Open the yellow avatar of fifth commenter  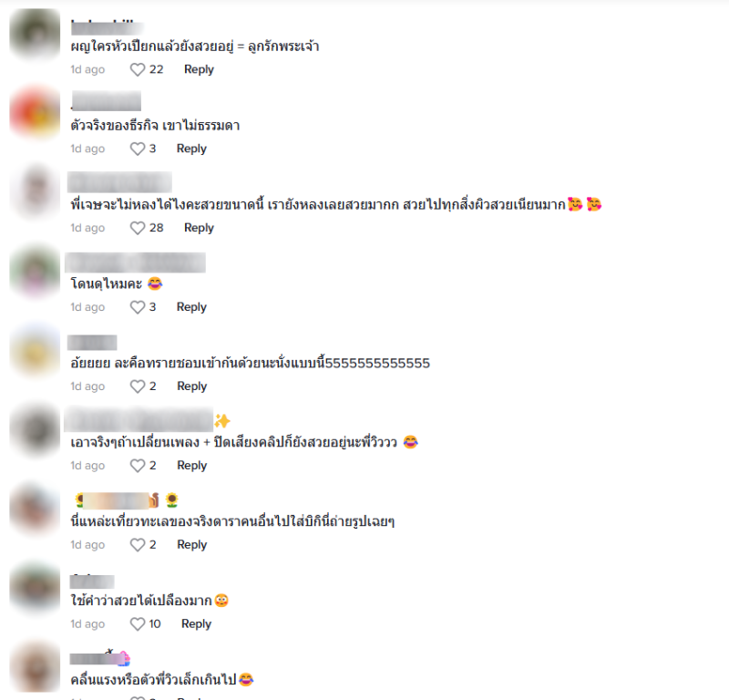click(x=35, y=351)
